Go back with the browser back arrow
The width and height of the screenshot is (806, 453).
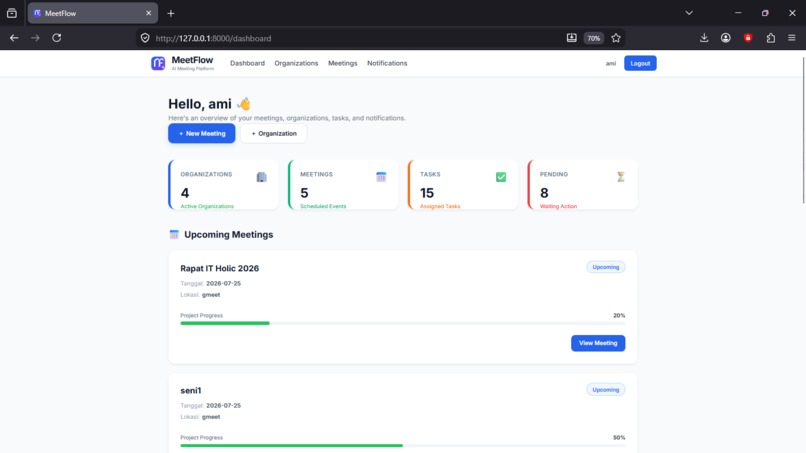(14, 38)
